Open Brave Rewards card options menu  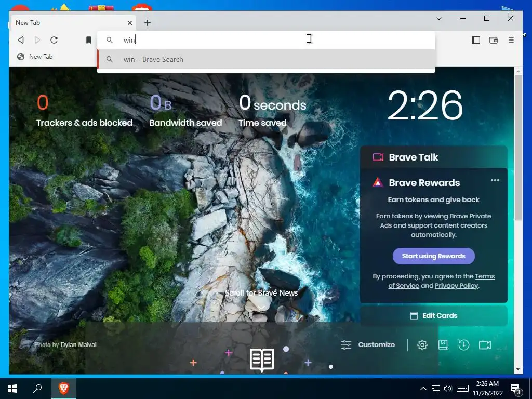[x=495, y=180]
